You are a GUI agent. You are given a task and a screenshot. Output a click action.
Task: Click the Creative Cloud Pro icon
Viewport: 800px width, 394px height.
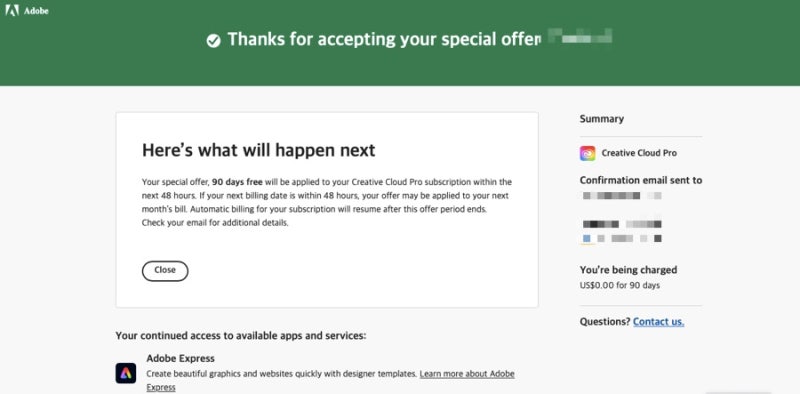(x=587, y=153)
